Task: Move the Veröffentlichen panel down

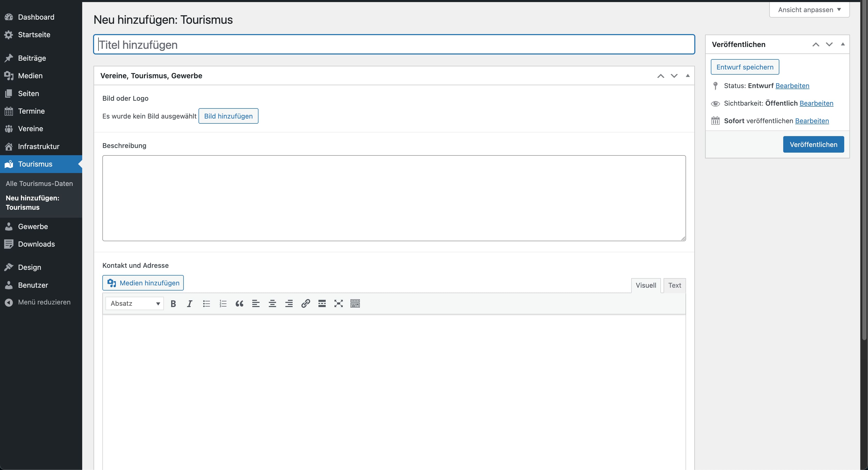Action: coord(829,44)
